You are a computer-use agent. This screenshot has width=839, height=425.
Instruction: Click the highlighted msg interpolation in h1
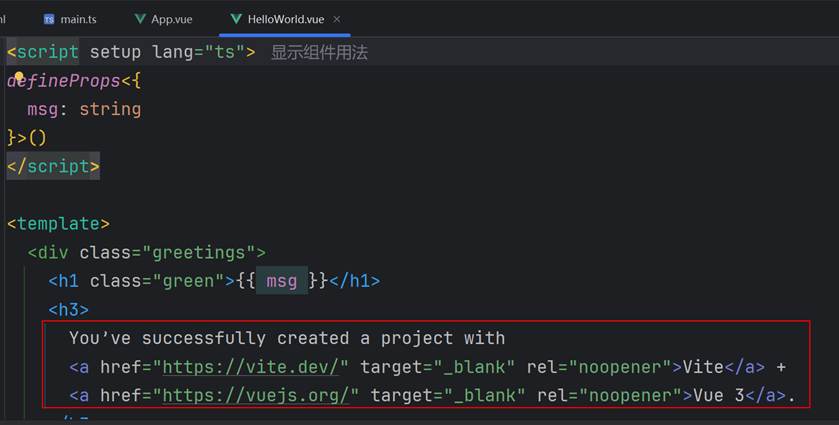point(281,281)
